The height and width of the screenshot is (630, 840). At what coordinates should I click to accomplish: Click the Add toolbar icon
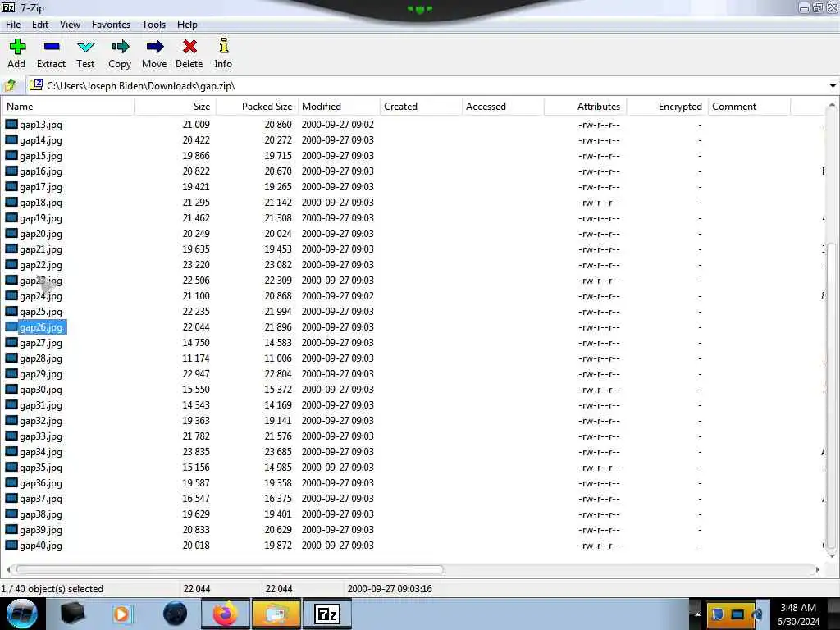(x=17, y=47)
